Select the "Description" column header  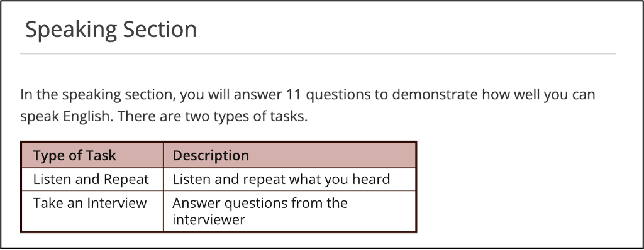pyautogui.click(x=290, y=155)
